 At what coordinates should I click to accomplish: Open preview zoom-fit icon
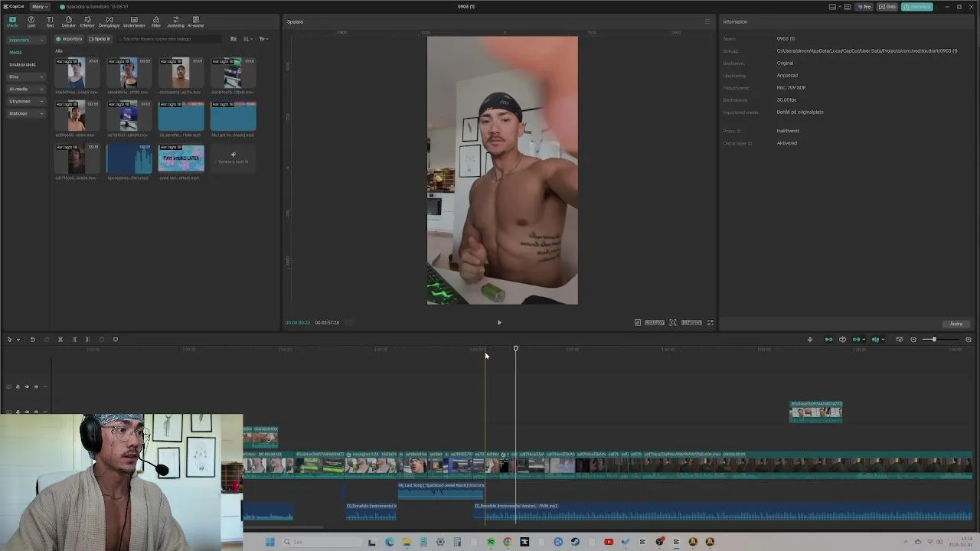[x=673, y=323]
